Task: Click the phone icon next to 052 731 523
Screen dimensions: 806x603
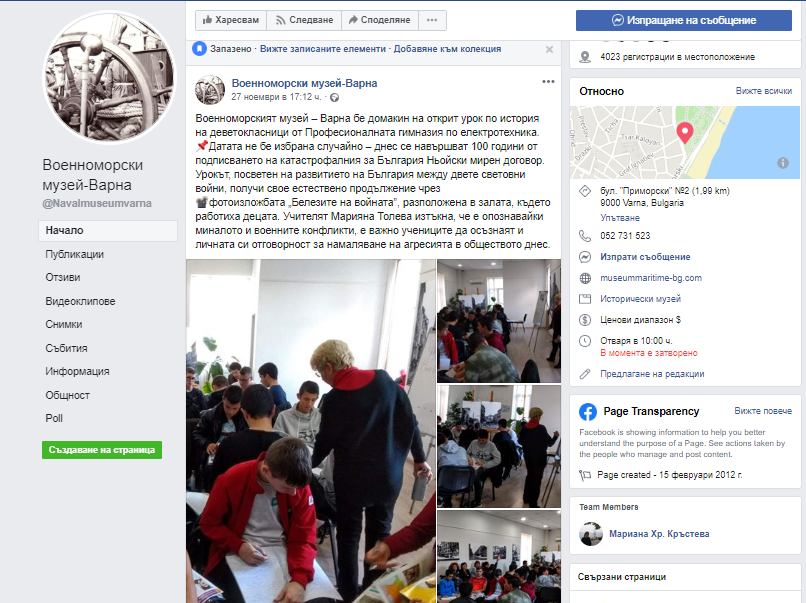Action: [585, 236]
